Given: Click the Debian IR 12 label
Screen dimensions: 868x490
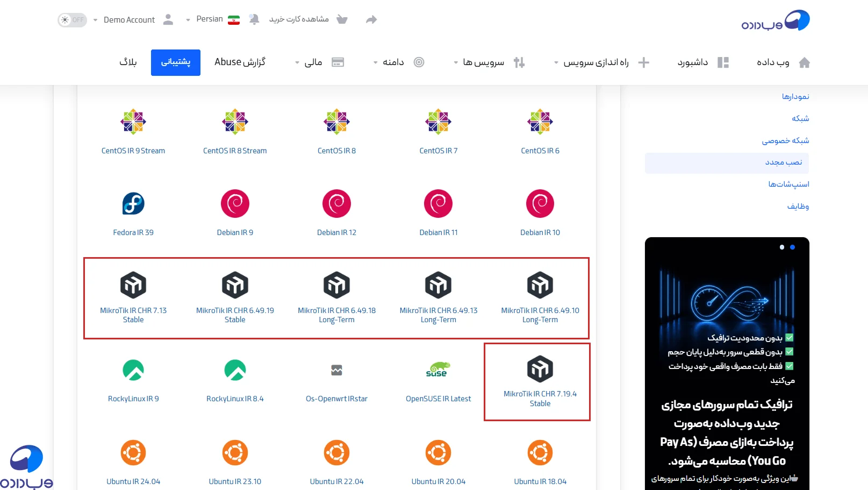Looking at the screenshot, I should pyautogui.click(x=336, y=232).
